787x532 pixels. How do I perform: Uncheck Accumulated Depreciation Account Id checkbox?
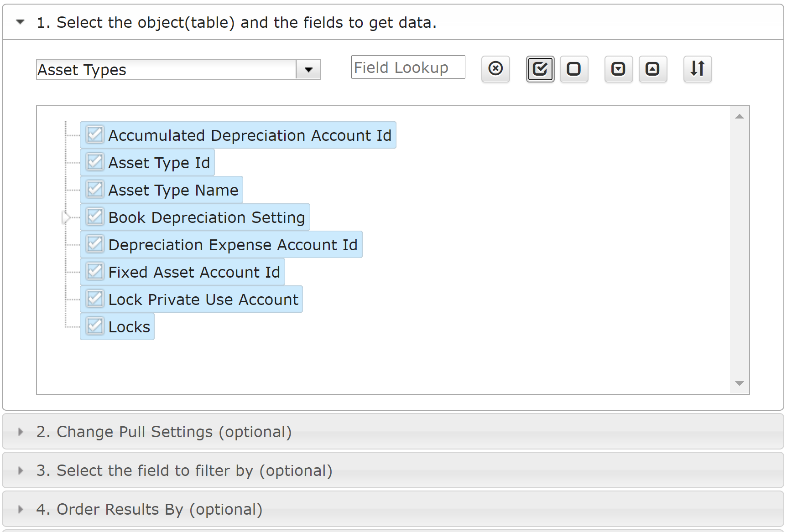click(95, 134)
